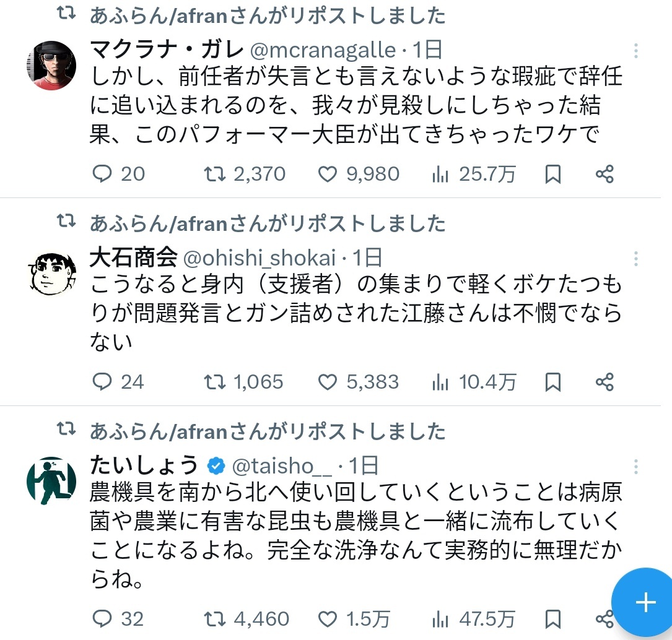Open @ohishi_shokai profile handle
This screenshot has height=640, width=672.
coord(260,258)
